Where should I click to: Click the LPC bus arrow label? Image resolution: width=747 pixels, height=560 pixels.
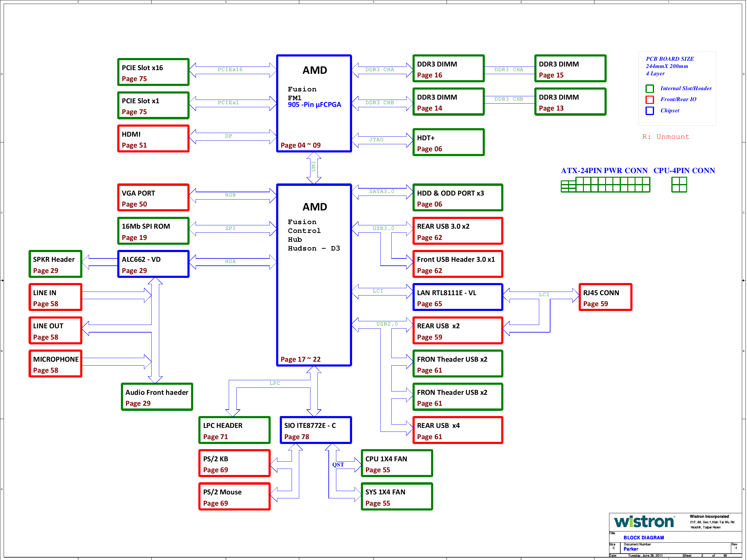[275, 383]
